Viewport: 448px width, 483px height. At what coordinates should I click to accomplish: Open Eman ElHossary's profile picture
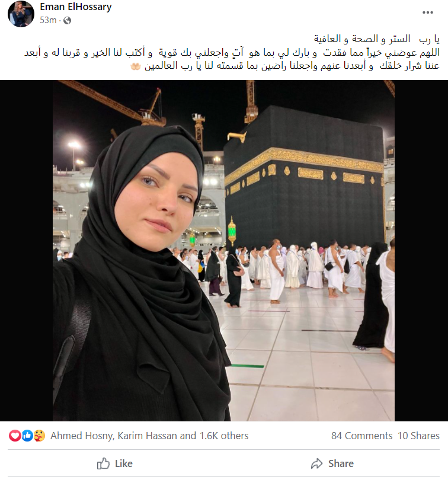tap(21, 14)
